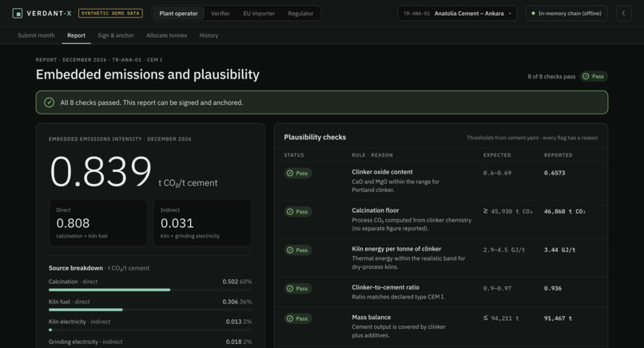Open the Allocate tonnes tab
Screen dimensions: 644x348
166,35
